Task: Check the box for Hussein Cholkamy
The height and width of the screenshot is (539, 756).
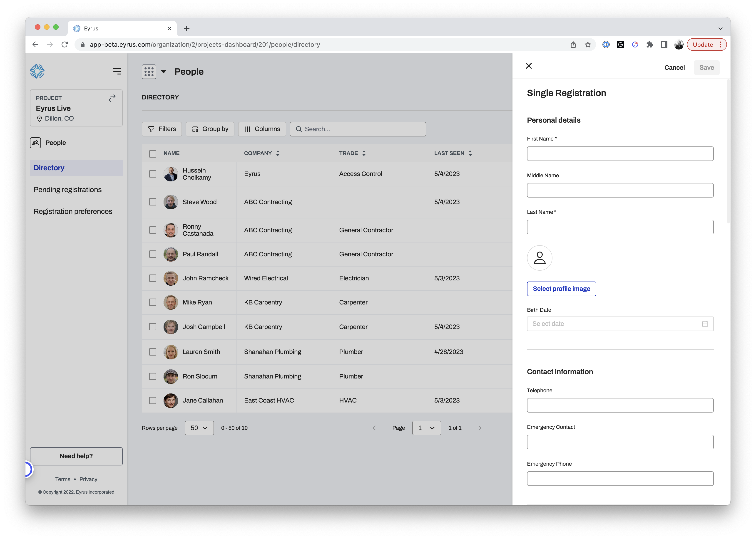Action: click(x=152, y=174)
